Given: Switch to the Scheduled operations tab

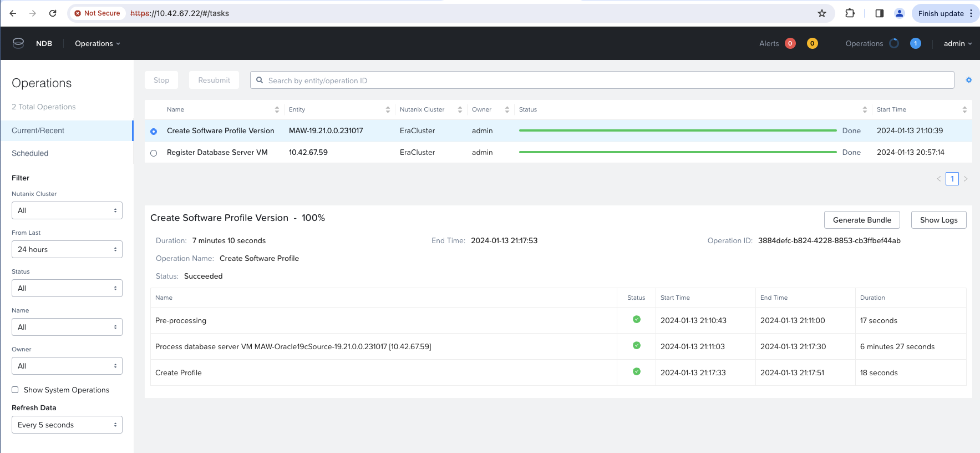Looking at the screenshot, I should click(x=30, y=153).
